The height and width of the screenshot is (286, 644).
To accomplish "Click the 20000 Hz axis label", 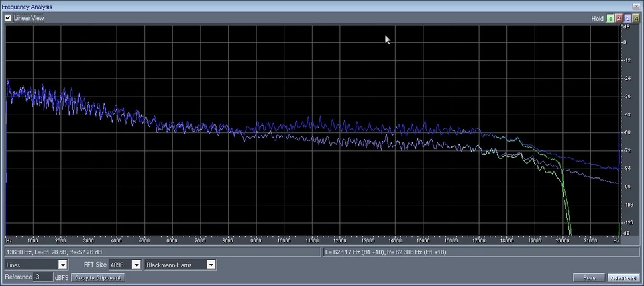I will [x=562, y=240].
